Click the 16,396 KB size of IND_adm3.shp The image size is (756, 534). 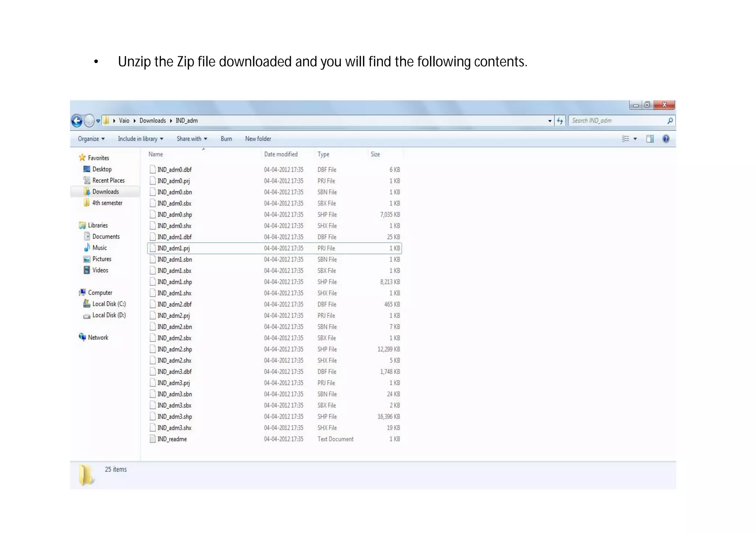pyautogui.click(x=389, y=417)
